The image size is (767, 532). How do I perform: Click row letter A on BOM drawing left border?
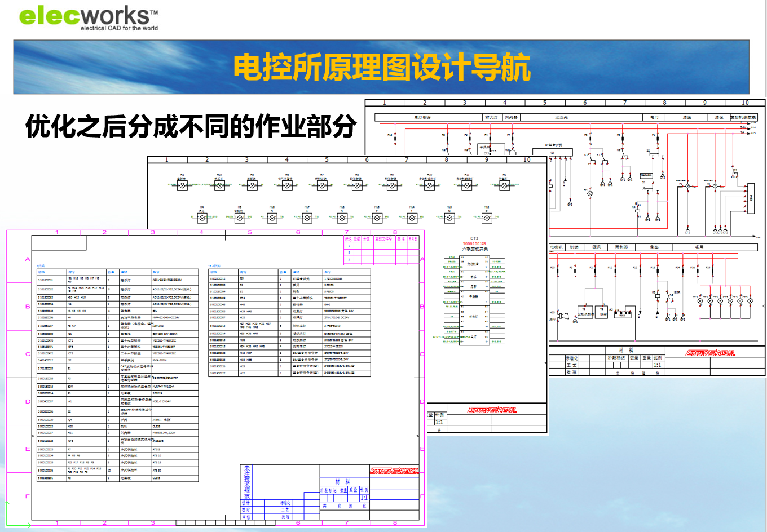27,259
